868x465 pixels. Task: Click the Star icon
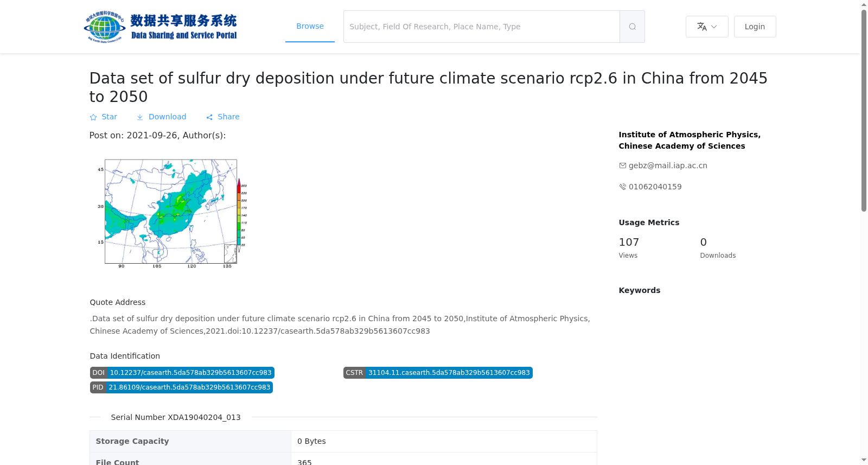[x=93, y=117]
